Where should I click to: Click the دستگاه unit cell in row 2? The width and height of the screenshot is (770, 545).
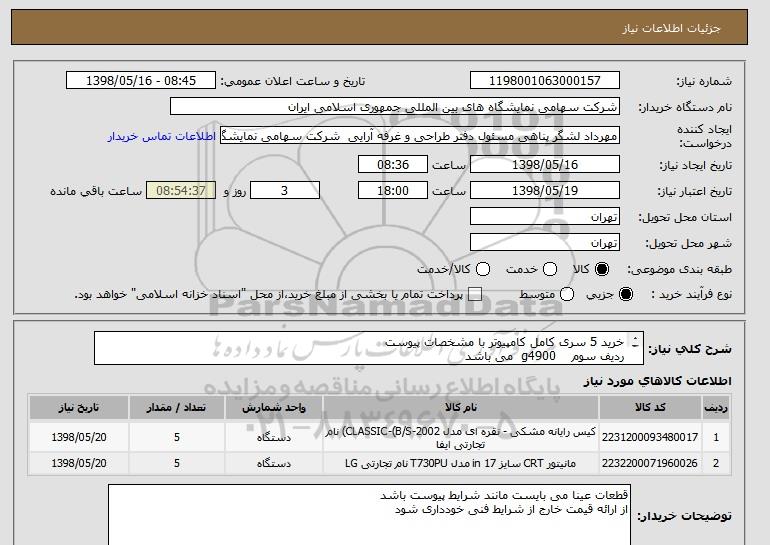point(274,463)
